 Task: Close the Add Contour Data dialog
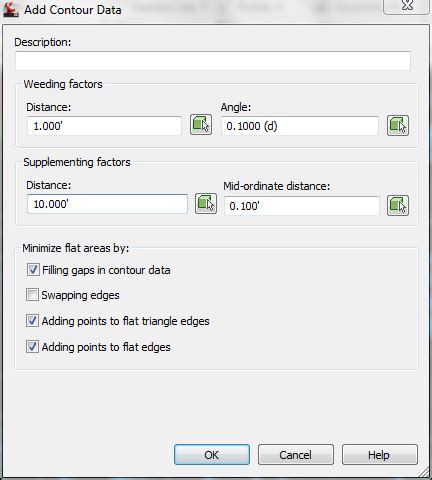tap(407, 6)
